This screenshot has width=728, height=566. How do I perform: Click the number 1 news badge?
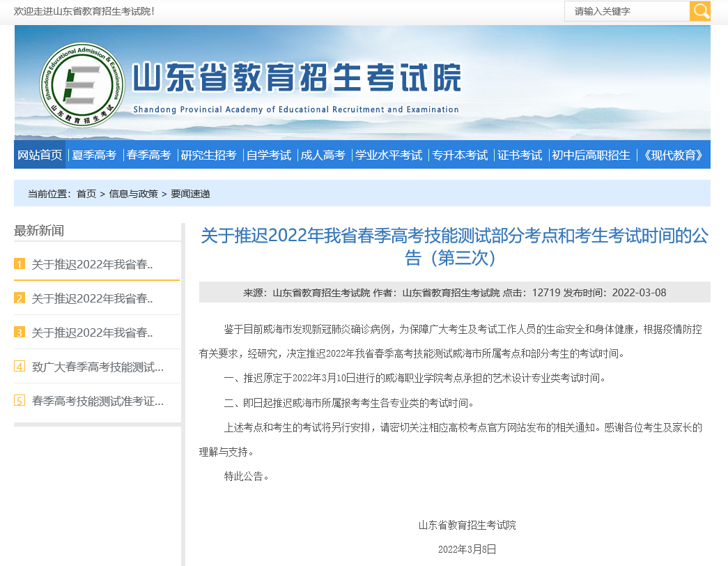20,264
